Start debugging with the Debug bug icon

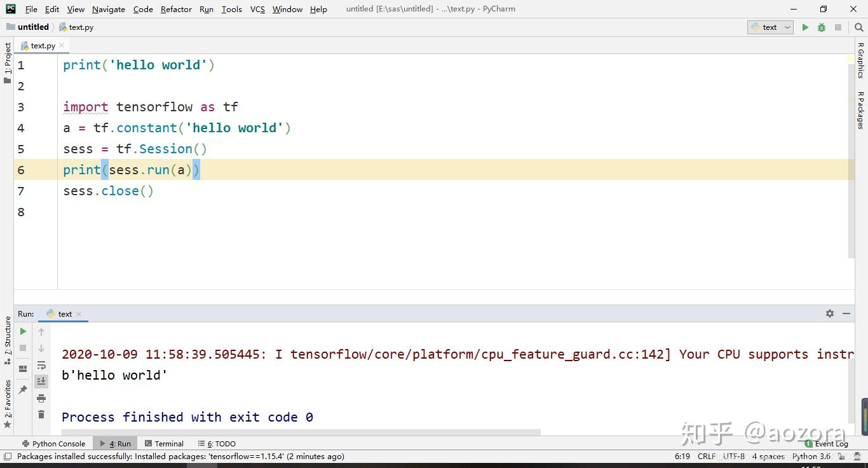[x=822, y=27]
